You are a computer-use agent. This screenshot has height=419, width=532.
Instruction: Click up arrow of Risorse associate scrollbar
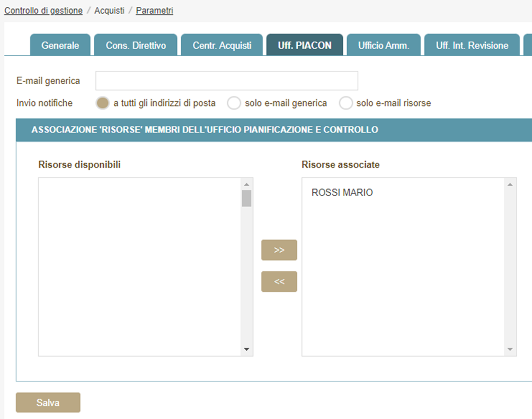510,184
